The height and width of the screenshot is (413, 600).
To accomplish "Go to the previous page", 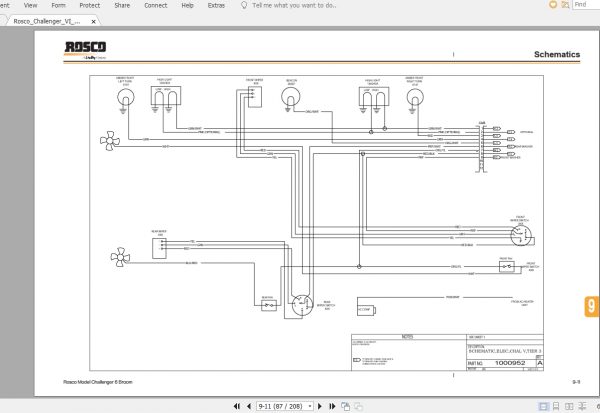I will (x=249, y=406).
